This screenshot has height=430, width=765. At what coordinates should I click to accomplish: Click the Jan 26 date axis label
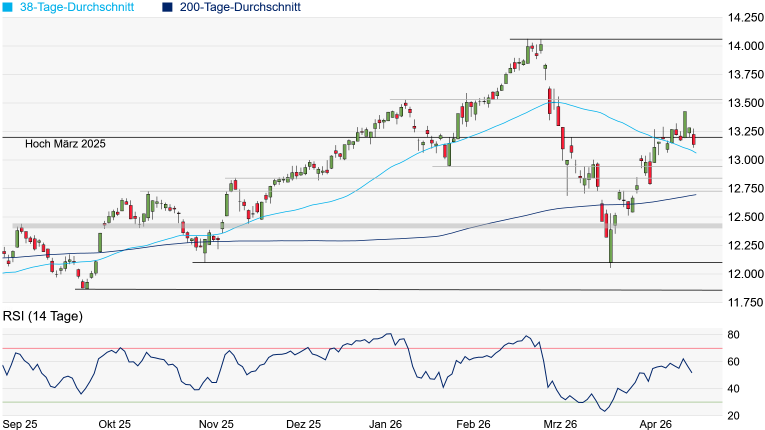tap(385, 424)
